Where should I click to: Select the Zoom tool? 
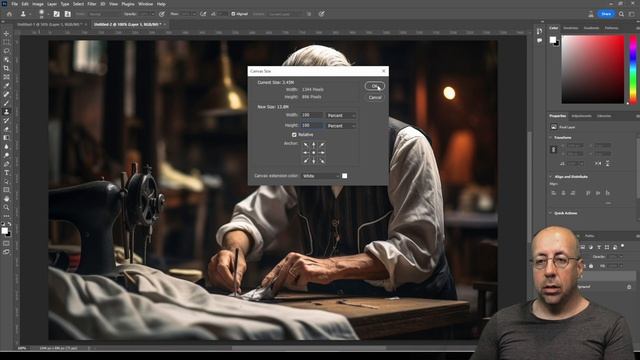coord(6,207)
